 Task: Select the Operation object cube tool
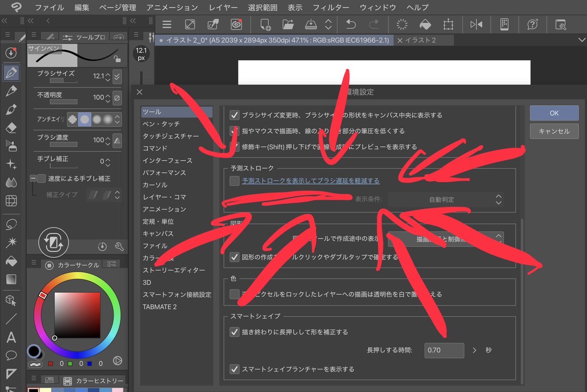pyautogui.click(x=11, y=300)
